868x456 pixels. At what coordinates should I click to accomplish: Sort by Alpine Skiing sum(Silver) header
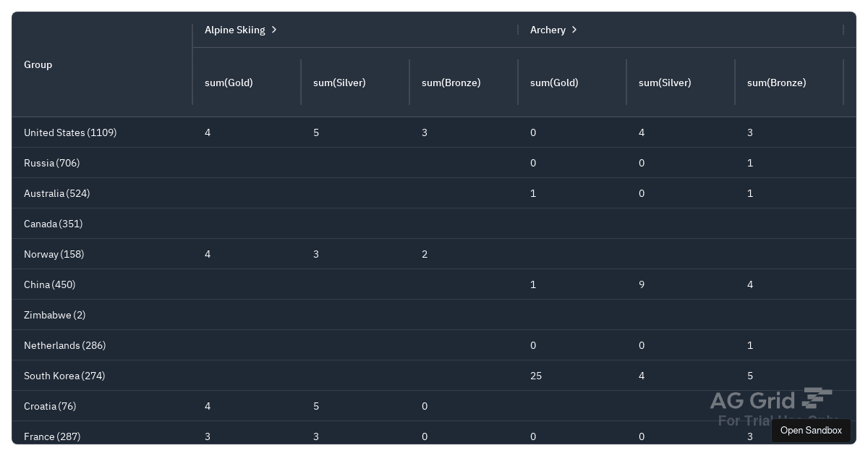point(355,83)
